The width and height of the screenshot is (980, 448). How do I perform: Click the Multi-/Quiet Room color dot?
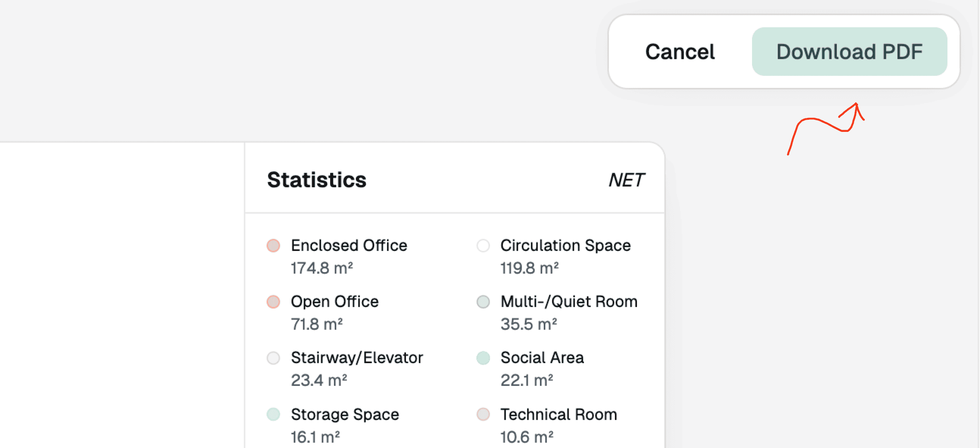click(483, 302)
